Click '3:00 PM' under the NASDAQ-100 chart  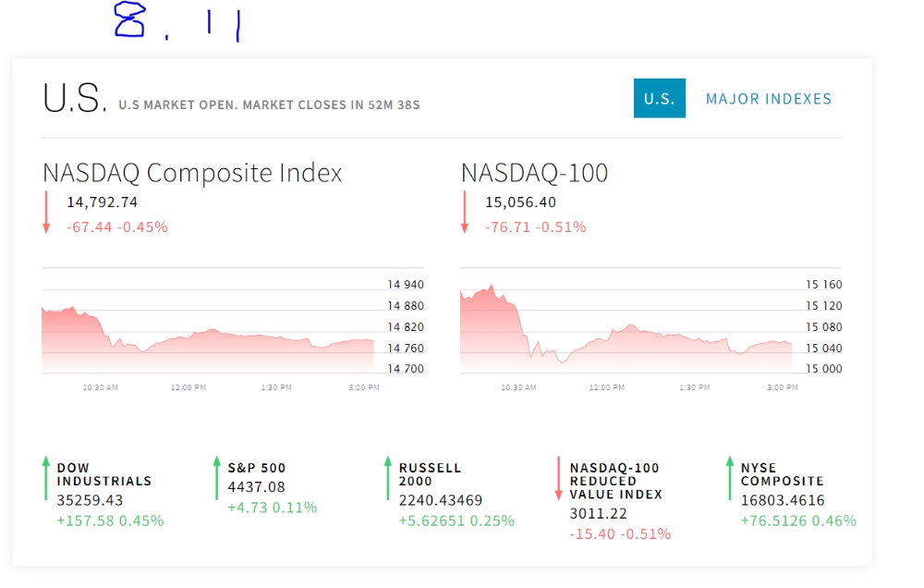783,387
